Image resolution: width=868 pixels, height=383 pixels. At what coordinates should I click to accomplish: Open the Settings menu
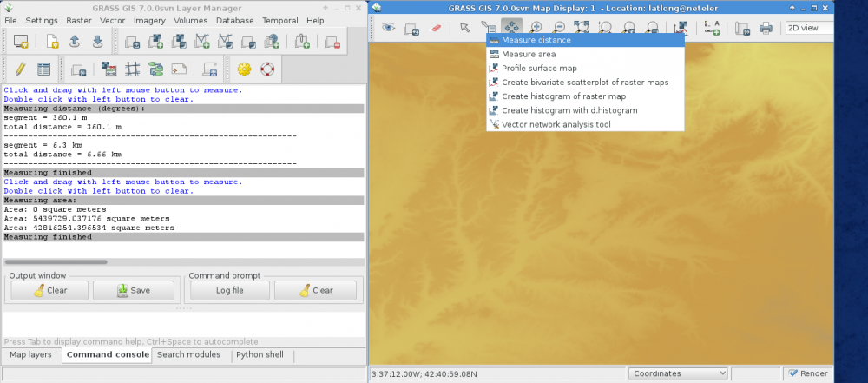point(42,21)
